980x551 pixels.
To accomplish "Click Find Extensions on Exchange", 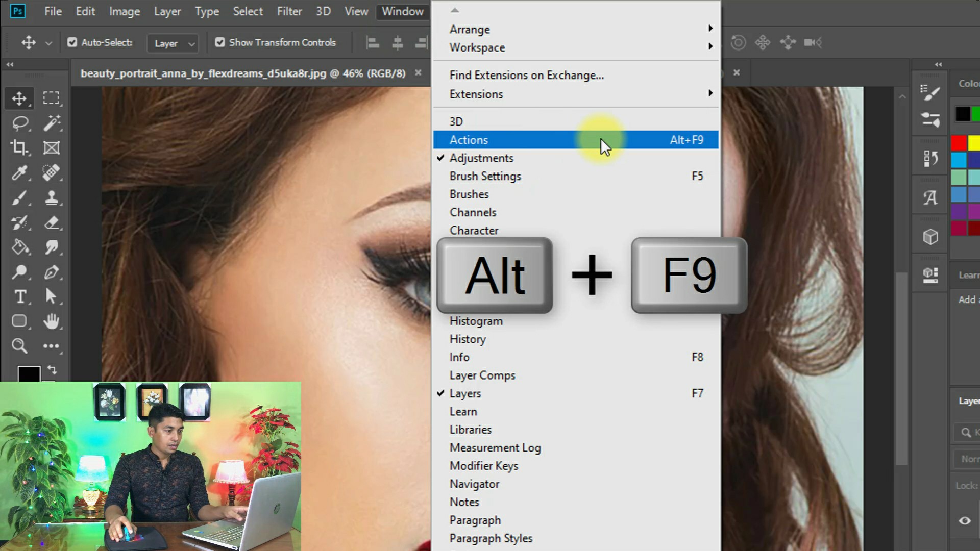I will [x=526, y=75].
